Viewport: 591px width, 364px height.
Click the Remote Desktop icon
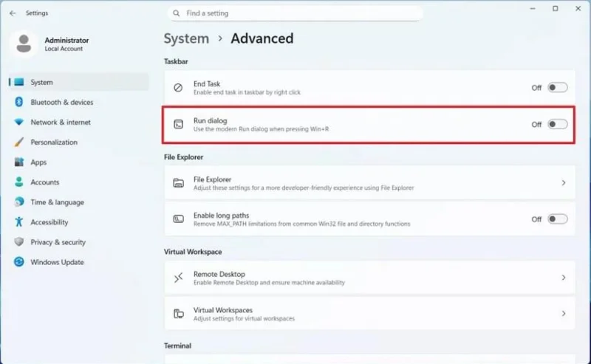pyautogui.click(x=178, y=278)
